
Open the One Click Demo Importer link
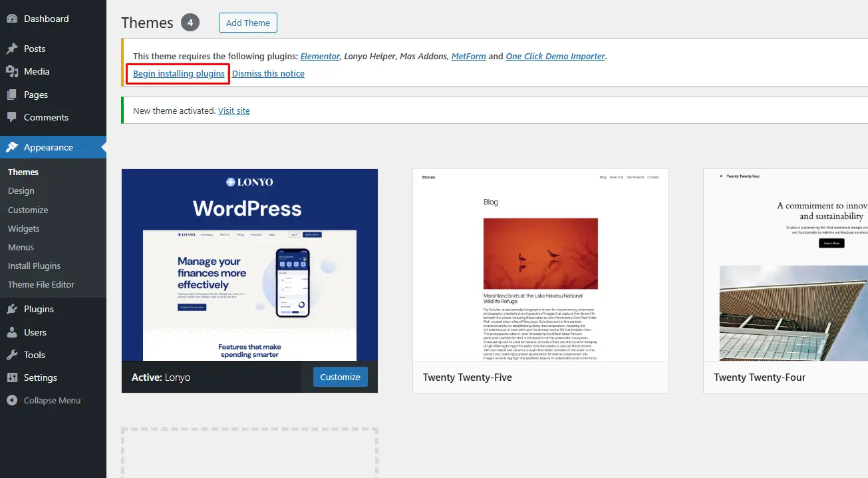coord(555,56)
